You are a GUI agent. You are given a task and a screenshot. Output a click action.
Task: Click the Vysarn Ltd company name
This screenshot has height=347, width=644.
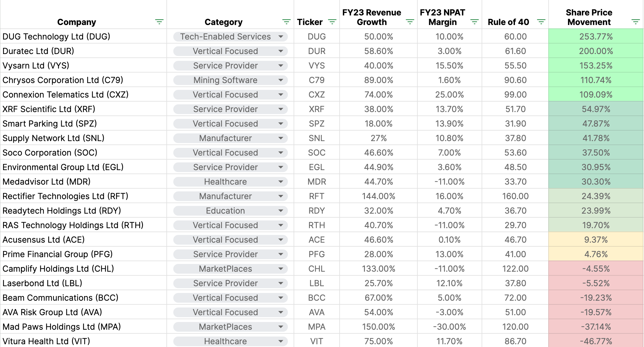click(34, 65)
